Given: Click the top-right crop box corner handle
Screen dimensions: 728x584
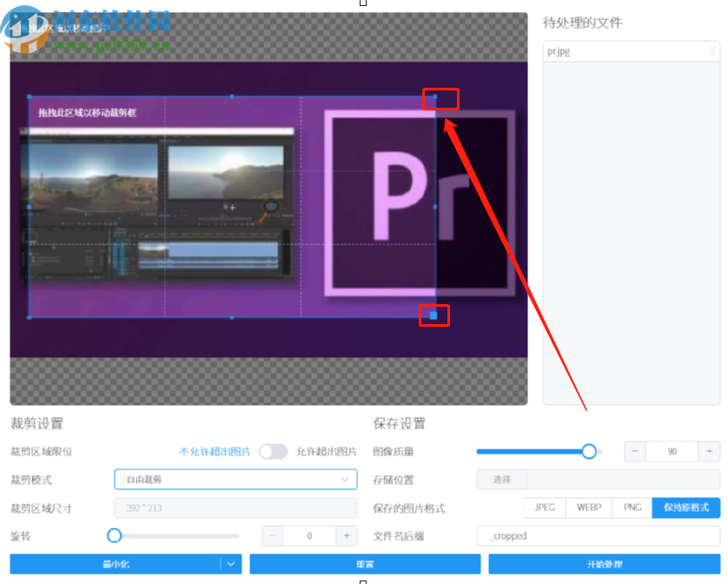Looking at the screenshot, I should tap(435, 96).
